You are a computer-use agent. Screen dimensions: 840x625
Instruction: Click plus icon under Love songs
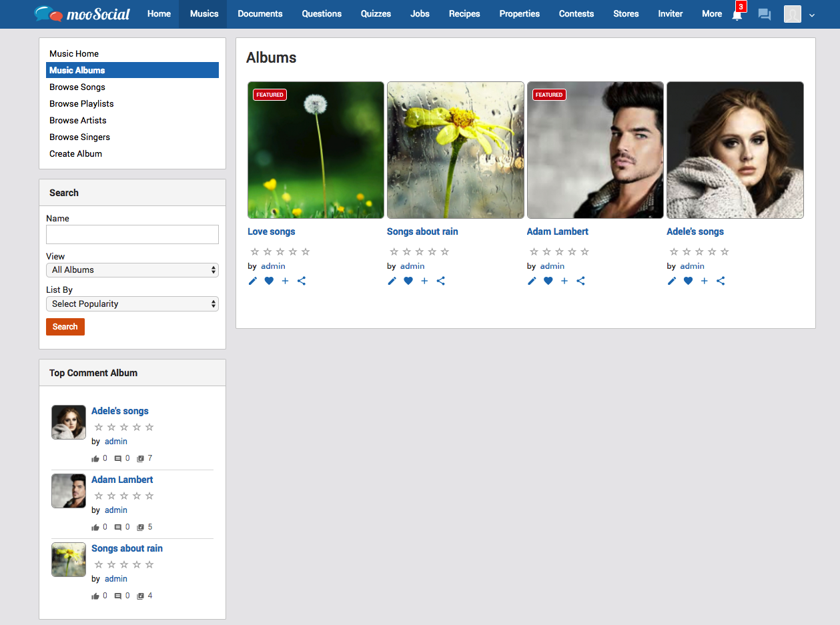(x=285, y=281)
